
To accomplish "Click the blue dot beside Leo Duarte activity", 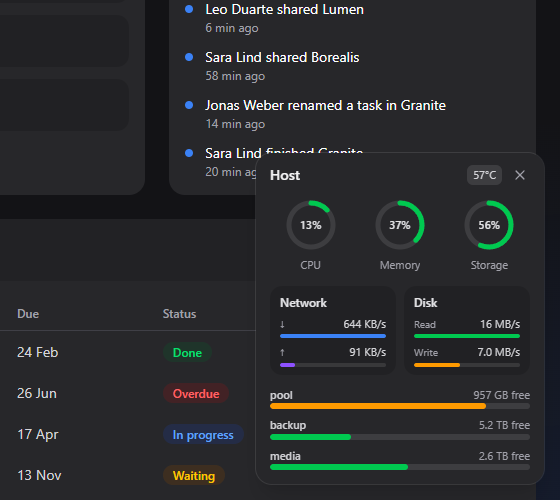I will click(189, 9).
